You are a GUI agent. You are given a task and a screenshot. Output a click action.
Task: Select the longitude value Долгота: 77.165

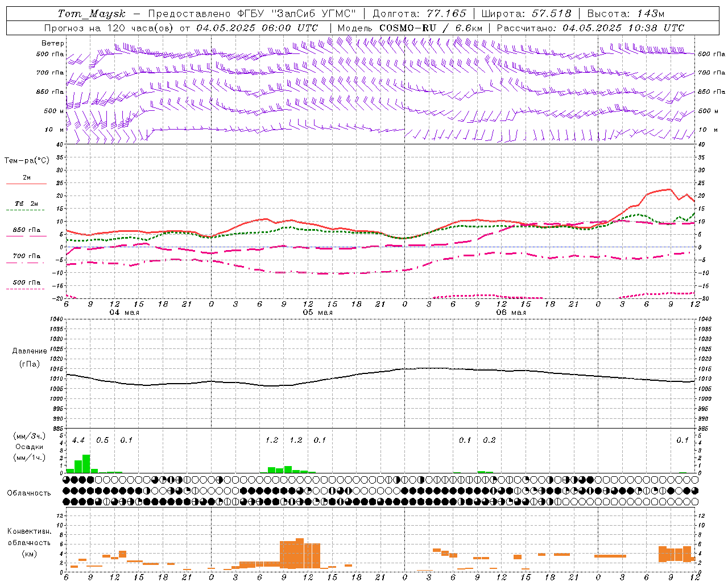pos(419,14)
